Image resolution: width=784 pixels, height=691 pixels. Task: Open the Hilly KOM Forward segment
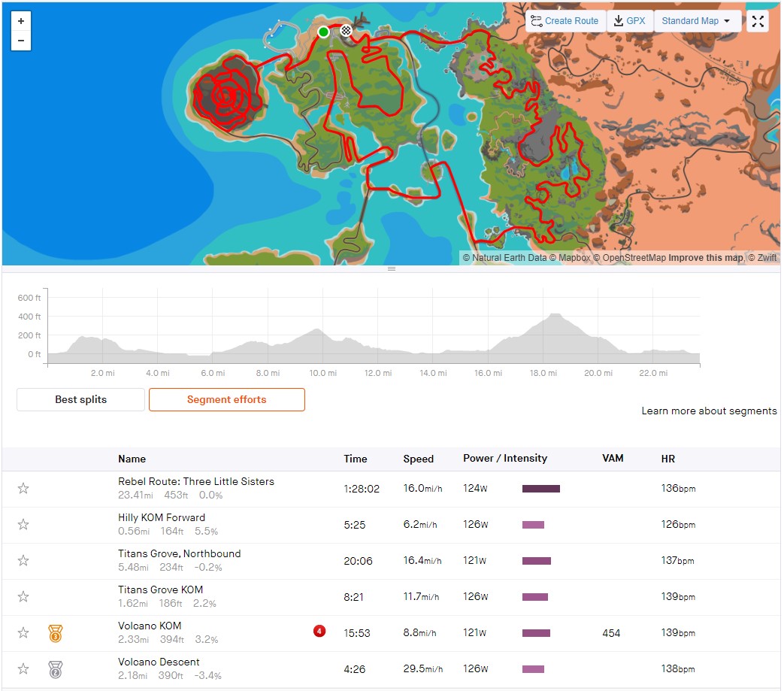[x=162, y=517]
